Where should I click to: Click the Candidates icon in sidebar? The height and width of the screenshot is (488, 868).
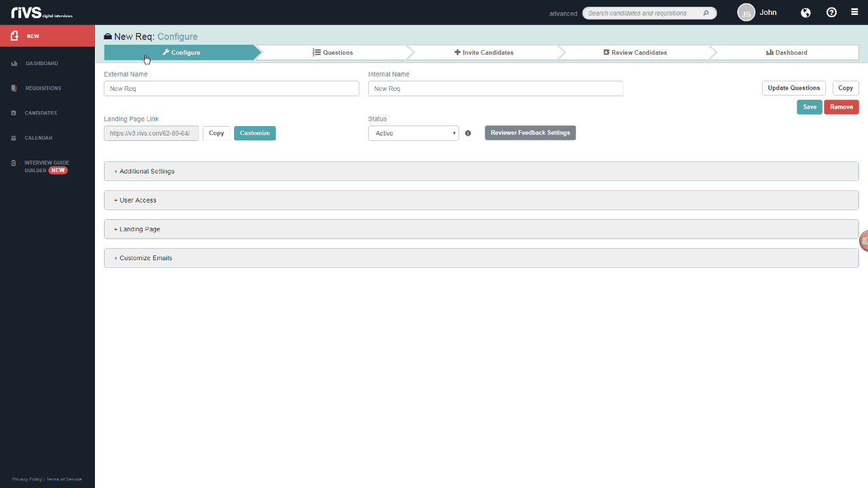(14, 113)
